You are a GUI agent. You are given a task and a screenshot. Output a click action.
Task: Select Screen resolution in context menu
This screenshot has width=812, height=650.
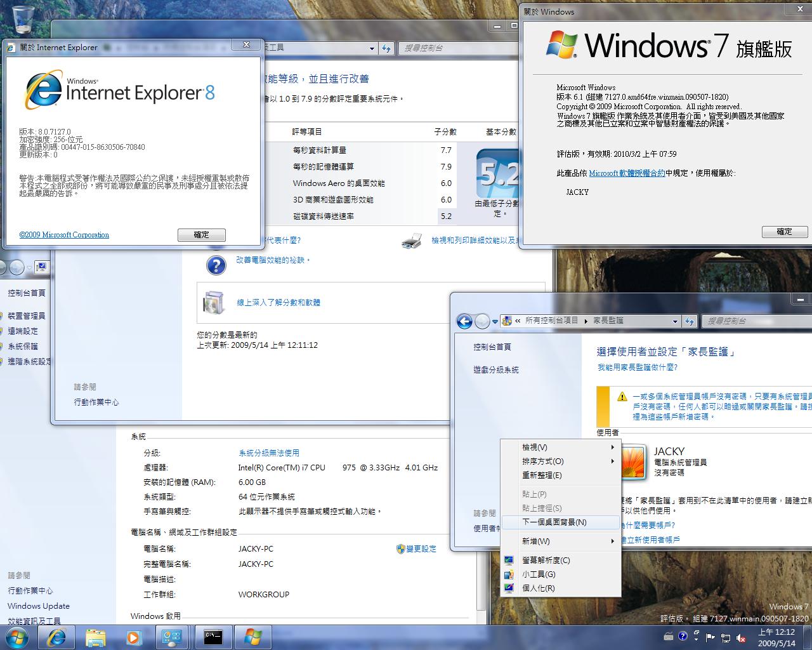[x=561, y=560]
